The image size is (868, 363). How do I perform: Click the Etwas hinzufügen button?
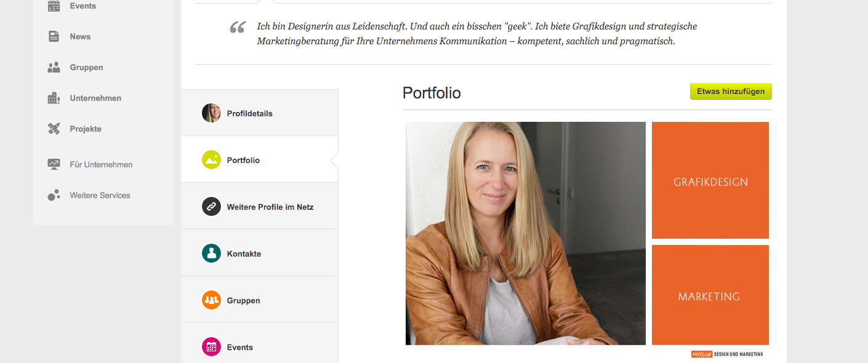(731, 92)
